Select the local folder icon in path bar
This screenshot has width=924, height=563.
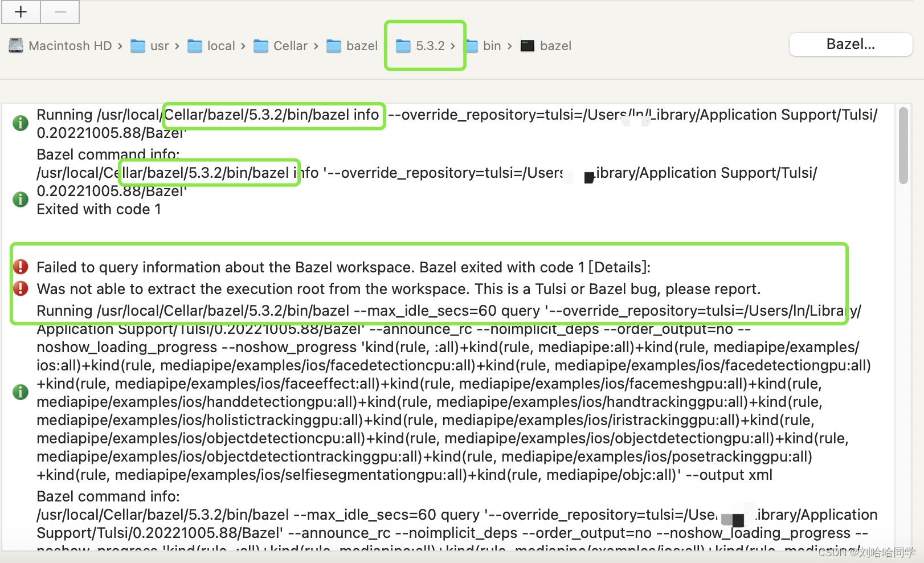click(x=195, y=46)
